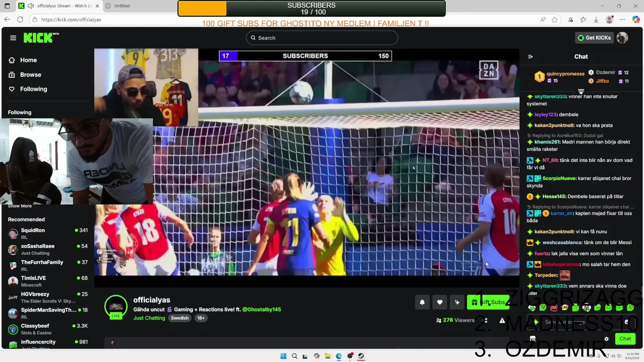Viewport: 644px width, 362px height.
Task: Open Browse in the sidebar
Action: [x=25, y=74]
